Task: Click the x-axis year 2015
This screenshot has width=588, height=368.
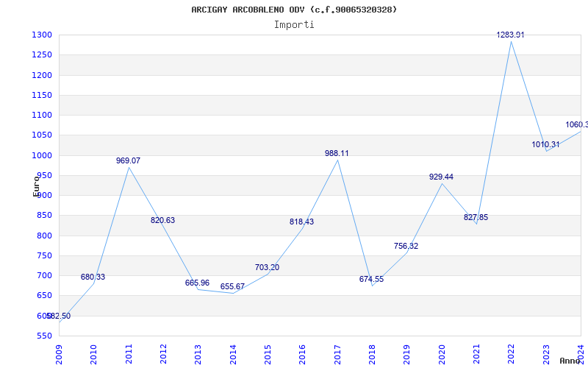Action: pyautogui.click(x=268, y=354)
